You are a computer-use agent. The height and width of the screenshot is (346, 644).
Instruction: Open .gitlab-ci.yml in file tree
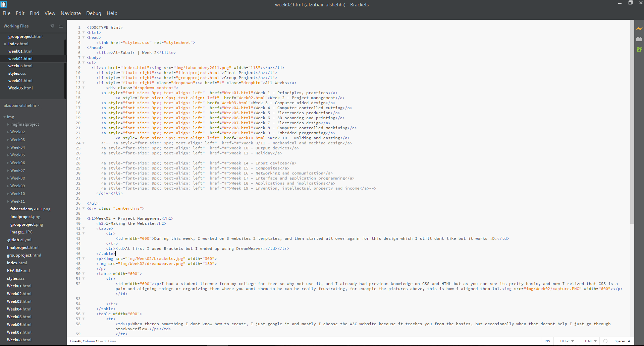[19, 240]
